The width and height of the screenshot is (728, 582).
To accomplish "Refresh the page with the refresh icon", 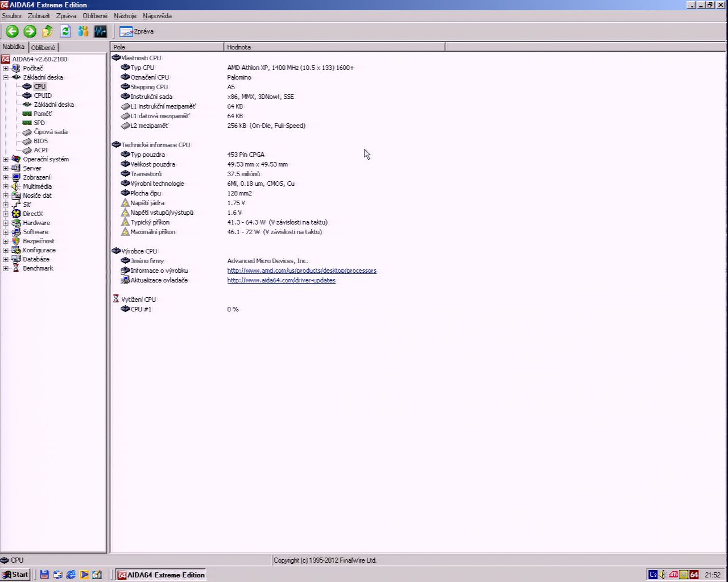I will tap(65, 31).
